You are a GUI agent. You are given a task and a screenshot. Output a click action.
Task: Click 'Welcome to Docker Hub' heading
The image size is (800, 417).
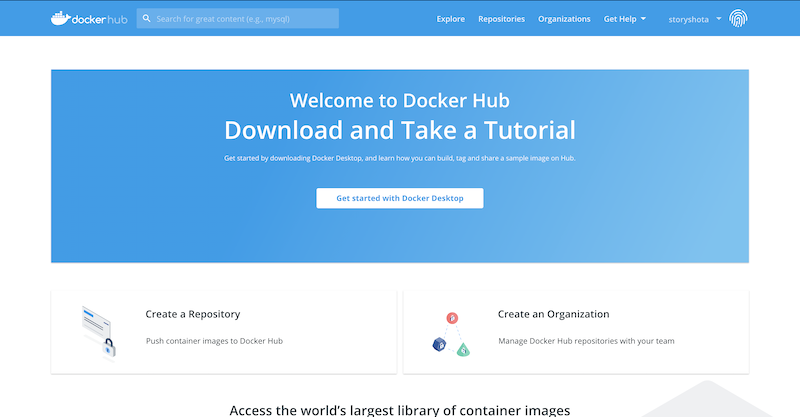click(400, 101)
